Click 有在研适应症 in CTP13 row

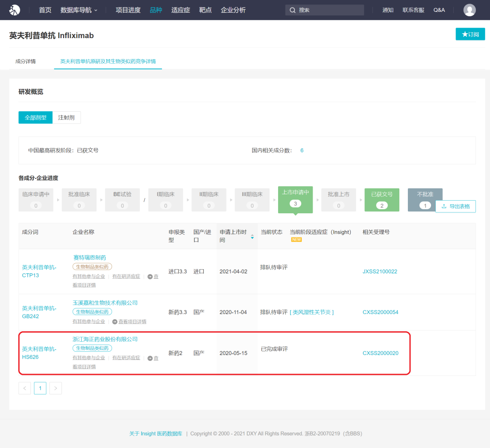click(126, 276)
